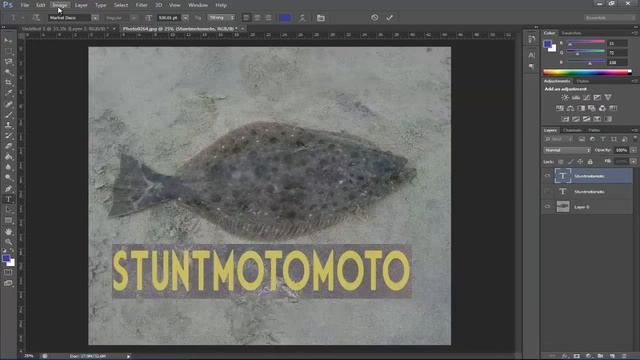Switch to the Paths tab
This screenshot has width=640, height=360.
(594, 130)
